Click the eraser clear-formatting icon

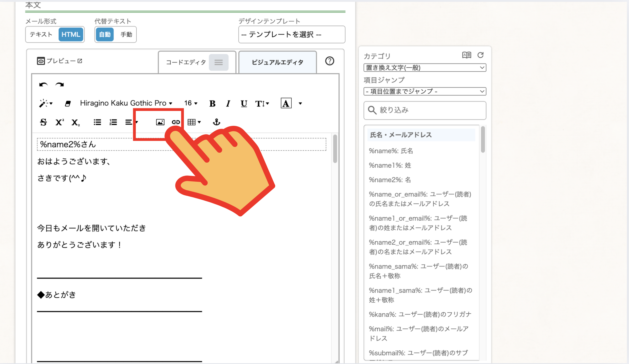[68, 104]
